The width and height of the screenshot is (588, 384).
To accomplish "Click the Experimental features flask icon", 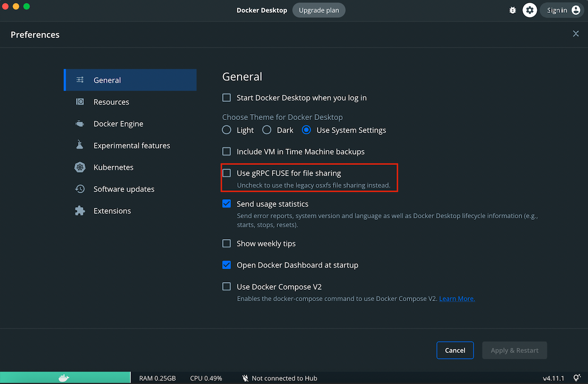I will 80,145.
